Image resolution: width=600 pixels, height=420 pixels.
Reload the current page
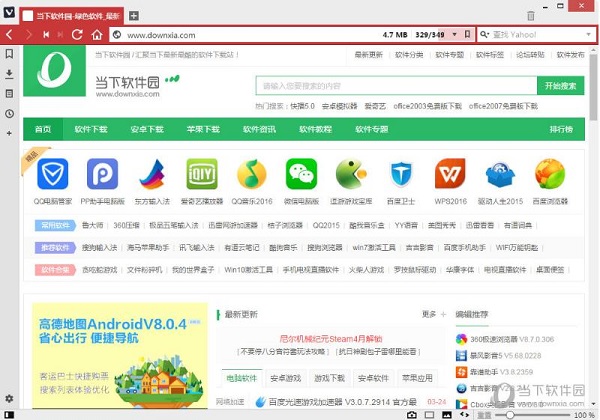[77, 35]
